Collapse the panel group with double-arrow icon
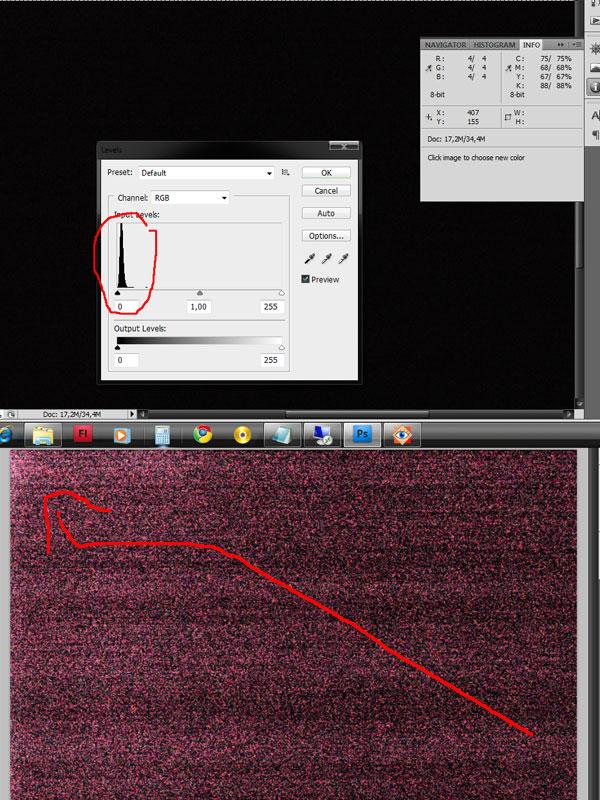 [x=562, y=44]
